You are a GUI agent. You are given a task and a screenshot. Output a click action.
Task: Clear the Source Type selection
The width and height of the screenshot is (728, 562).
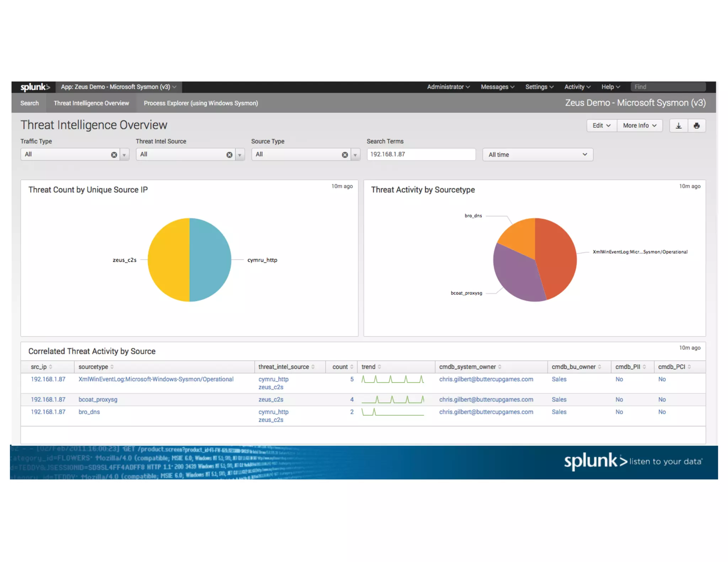coord(345,155)
